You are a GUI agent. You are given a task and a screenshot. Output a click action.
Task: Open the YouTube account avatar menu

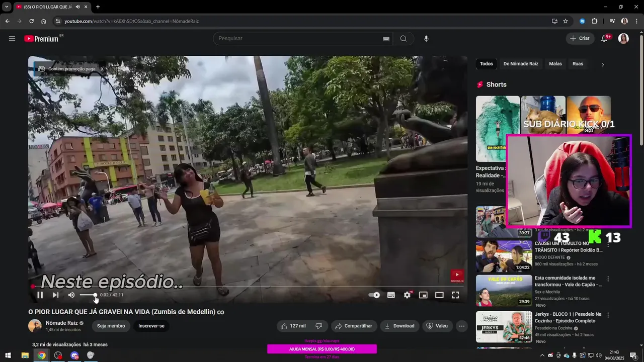pos(623,39)
